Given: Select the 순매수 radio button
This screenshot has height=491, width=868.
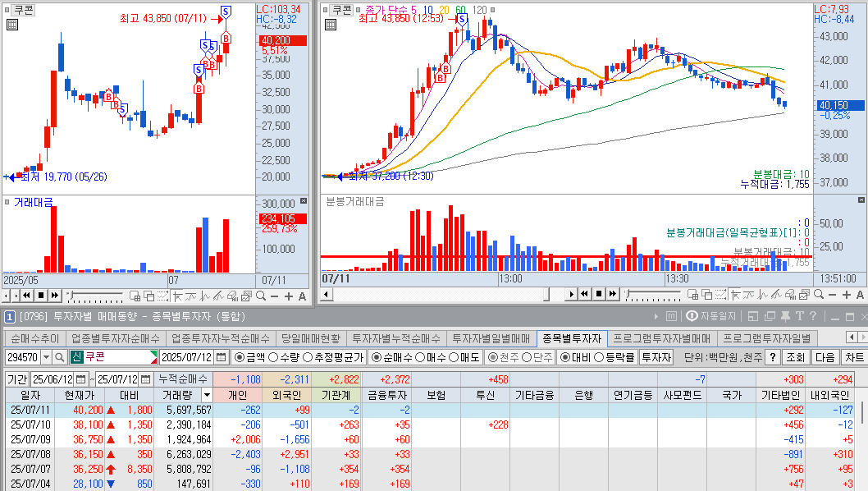Looking at the screenshot, I should point(377,357).
